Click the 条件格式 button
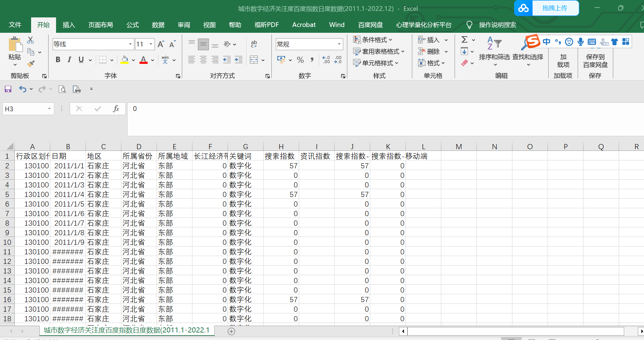This screenshot has height=340, width=644. 373,40
